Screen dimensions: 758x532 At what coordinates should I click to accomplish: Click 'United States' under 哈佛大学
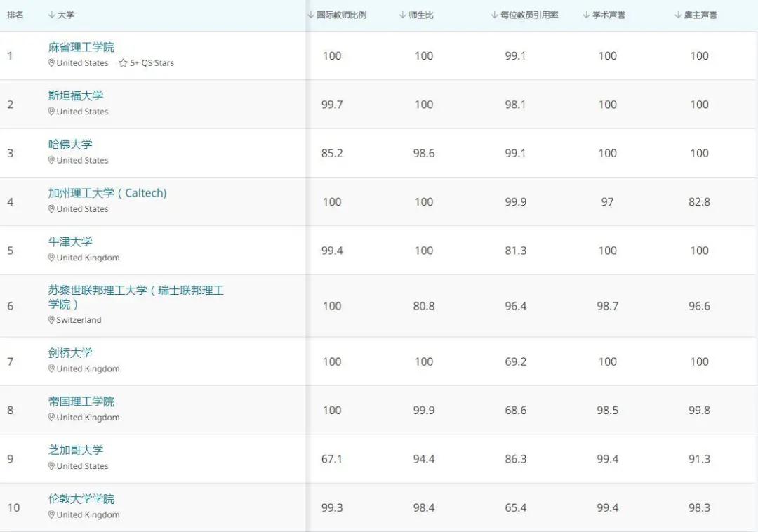coord(82,161)
